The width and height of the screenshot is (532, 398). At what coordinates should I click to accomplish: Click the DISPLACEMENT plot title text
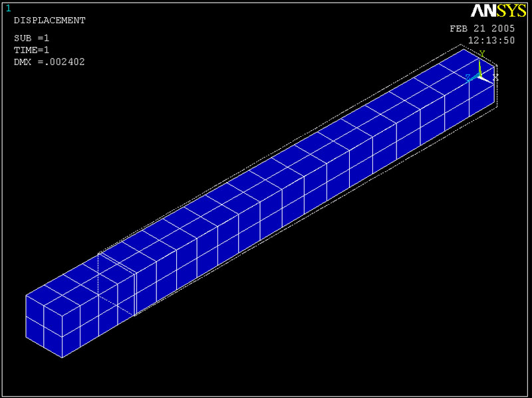(49, 21)
